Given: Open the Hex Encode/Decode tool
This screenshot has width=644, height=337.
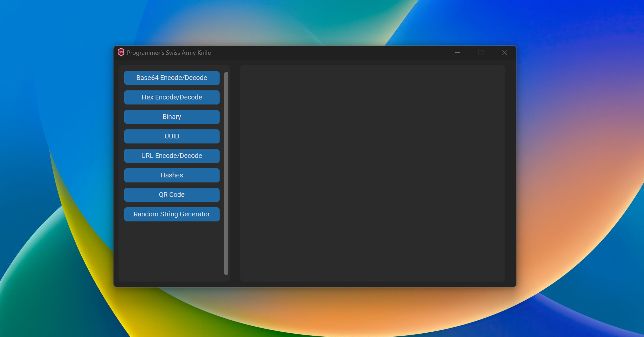Looking at the screenshot, I should tap(172, 97).
